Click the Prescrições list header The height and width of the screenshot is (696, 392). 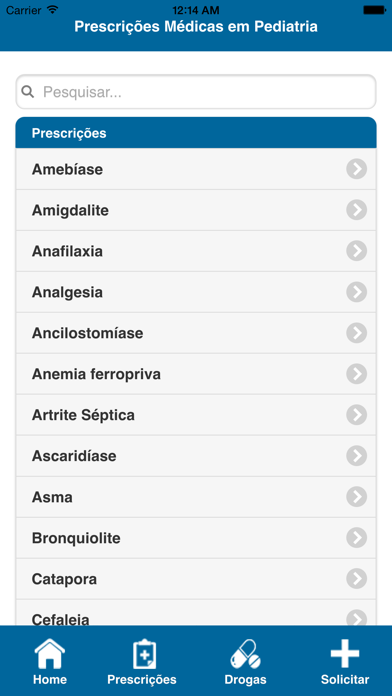tap(196, 133)
